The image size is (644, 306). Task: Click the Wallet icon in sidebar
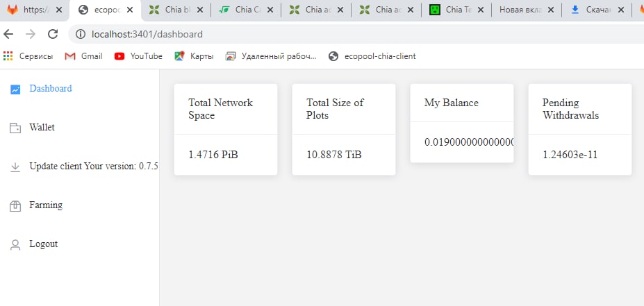15,128
